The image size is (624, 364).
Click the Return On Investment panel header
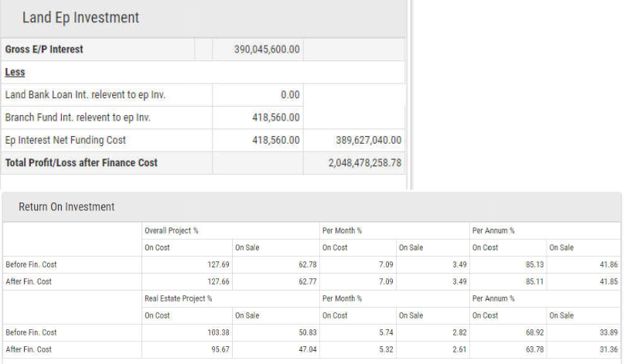(66, 206)
